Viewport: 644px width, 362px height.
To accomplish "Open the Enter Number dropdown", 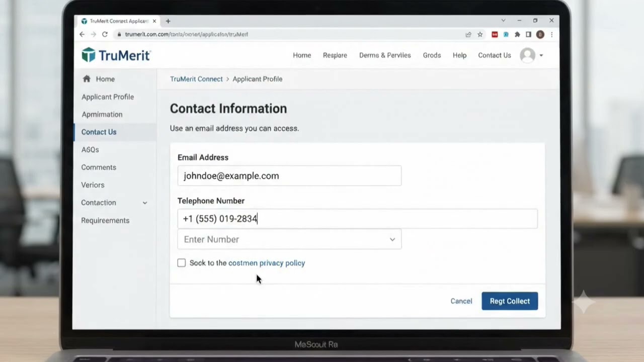I will pyautogui.click(x=289, y=239).
